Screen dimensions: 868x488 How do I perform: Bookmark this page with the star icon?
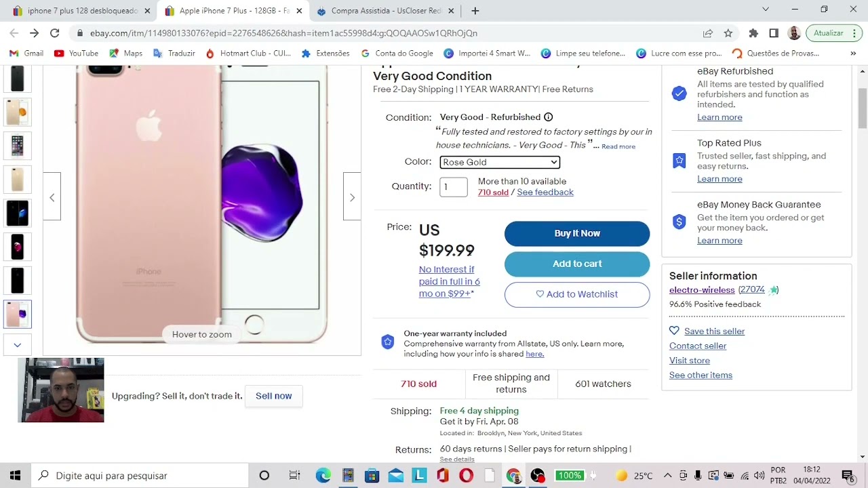click(x=728, y=33)
